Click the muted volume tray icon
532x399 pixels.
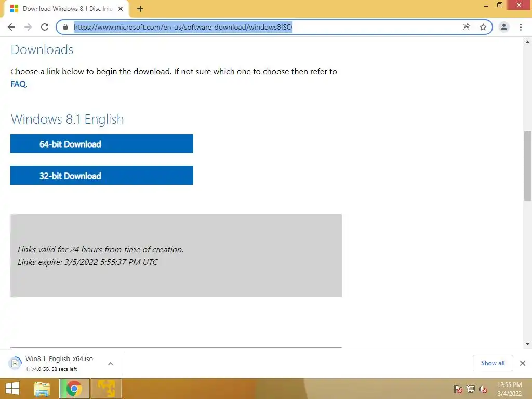tap(483, 389)
